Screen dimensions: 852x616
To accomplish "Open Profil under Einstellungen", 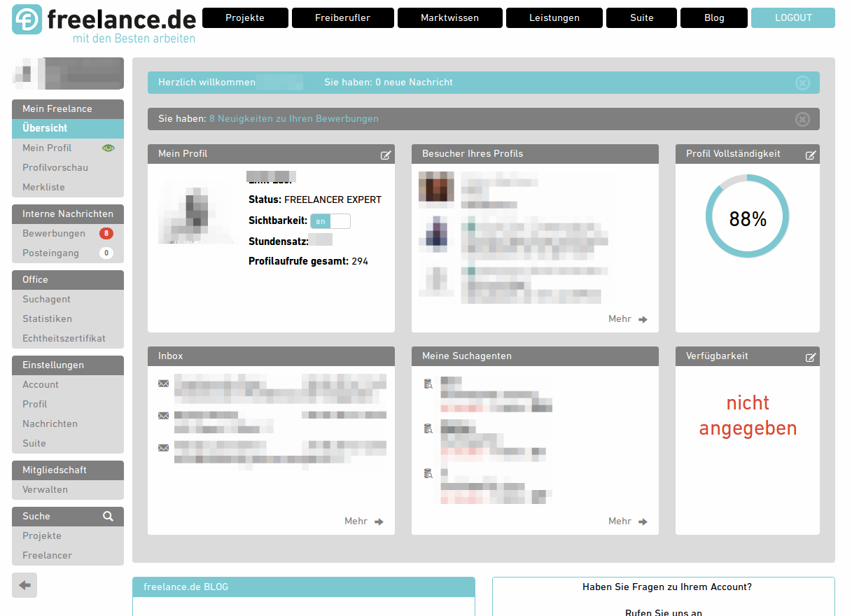I will [x=35, y=404].
